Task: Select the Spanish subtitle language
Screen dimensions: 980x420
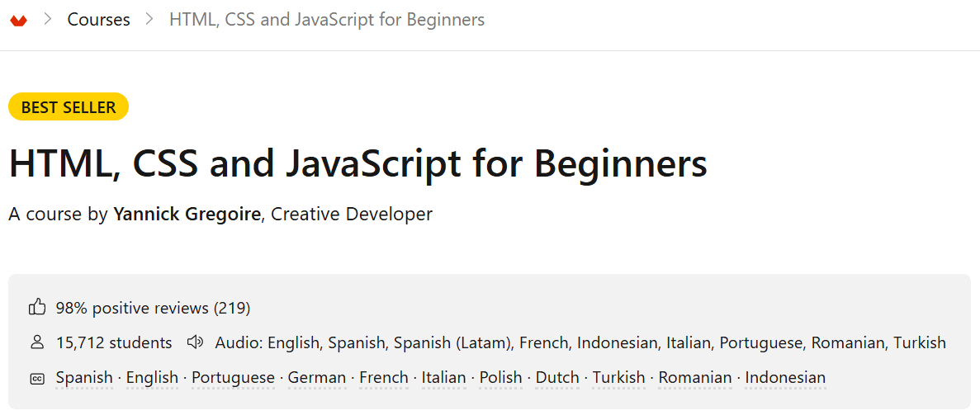Action: coord(84,377)
